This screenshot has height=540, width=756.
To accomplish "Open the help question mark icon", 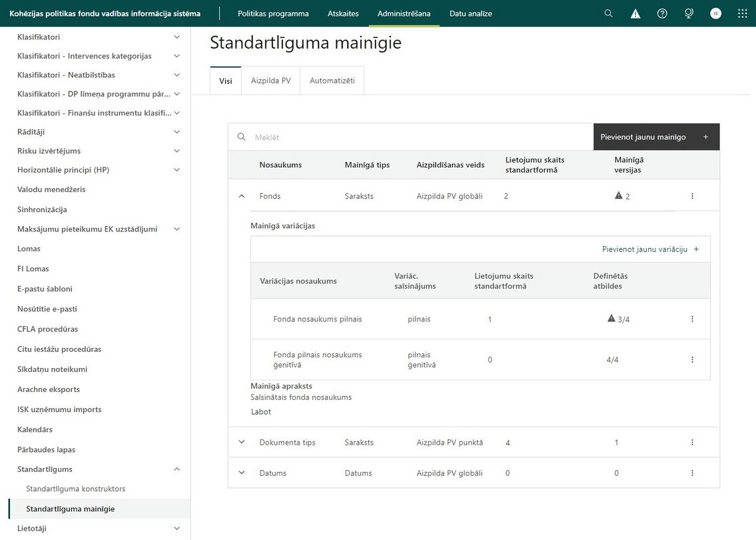I will pyautogui.click(x=662, y=13).
